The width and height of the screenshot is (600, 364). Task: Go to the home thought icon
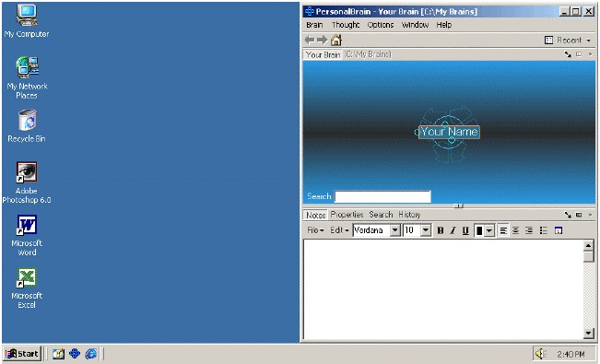click(336, 40)
